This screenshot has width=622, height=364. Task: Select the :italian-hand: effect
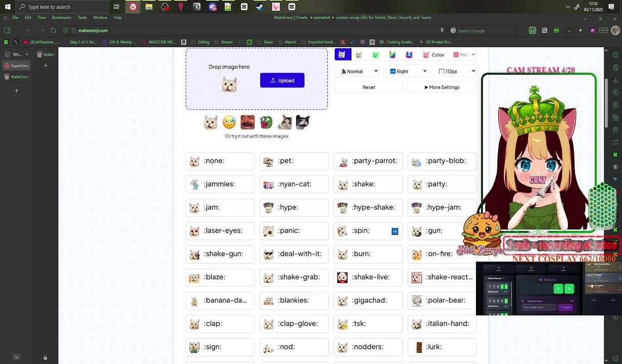point(442,324)
